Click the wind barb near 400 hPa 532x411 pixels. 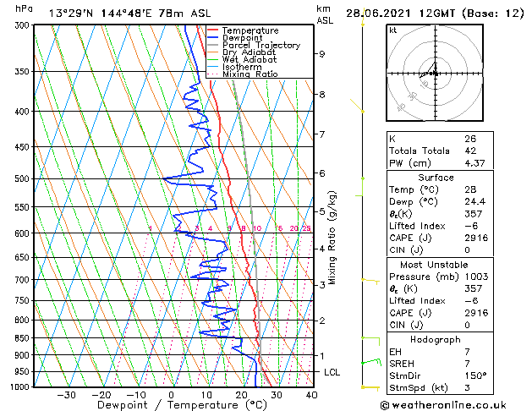click(x=357, y=106)
